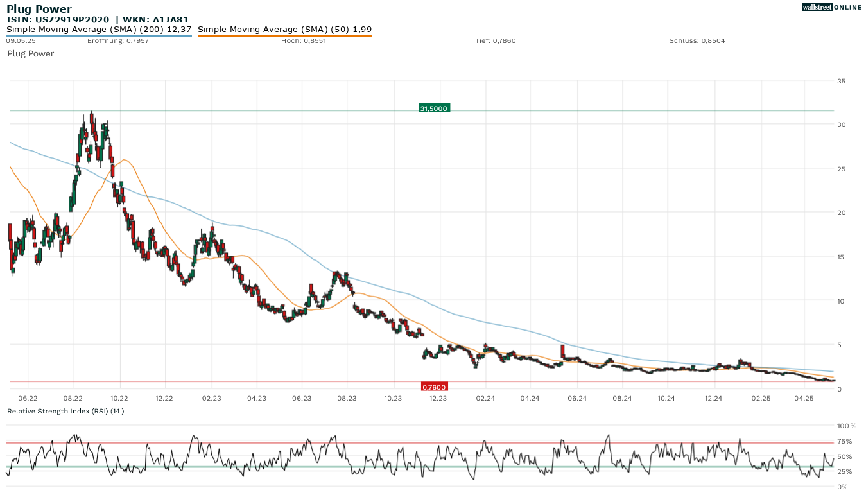Click the orange SMA 50 legend line
866x504 pixels.
[284, 37]
